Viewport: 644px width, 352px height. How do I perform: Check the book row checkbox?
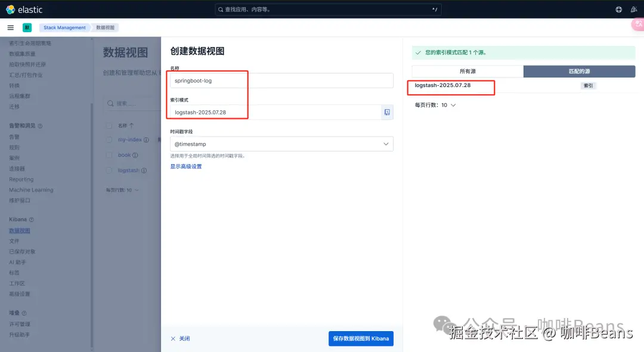109,155
